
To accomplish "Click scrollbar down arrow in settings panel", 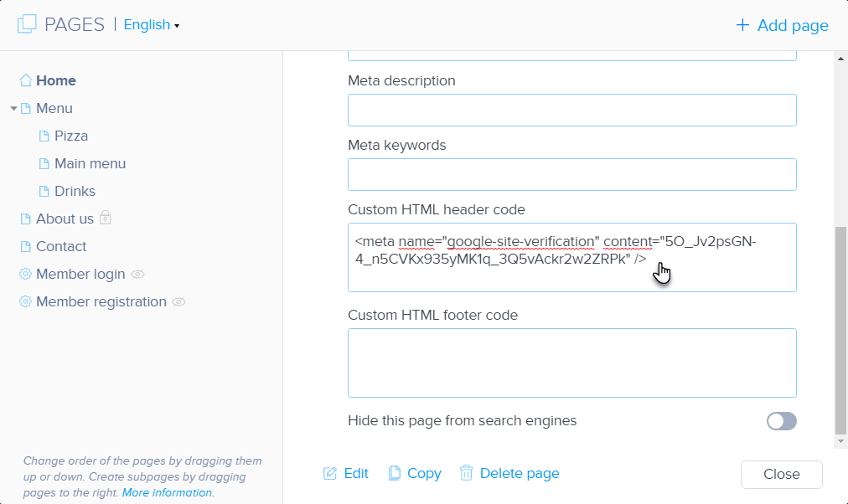I will (x=840, y=440).
